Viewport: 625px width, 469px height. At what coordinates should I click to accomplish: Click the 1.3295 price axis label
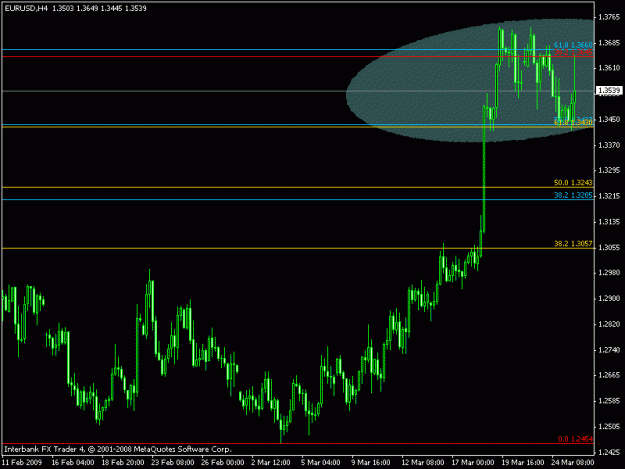609,171
